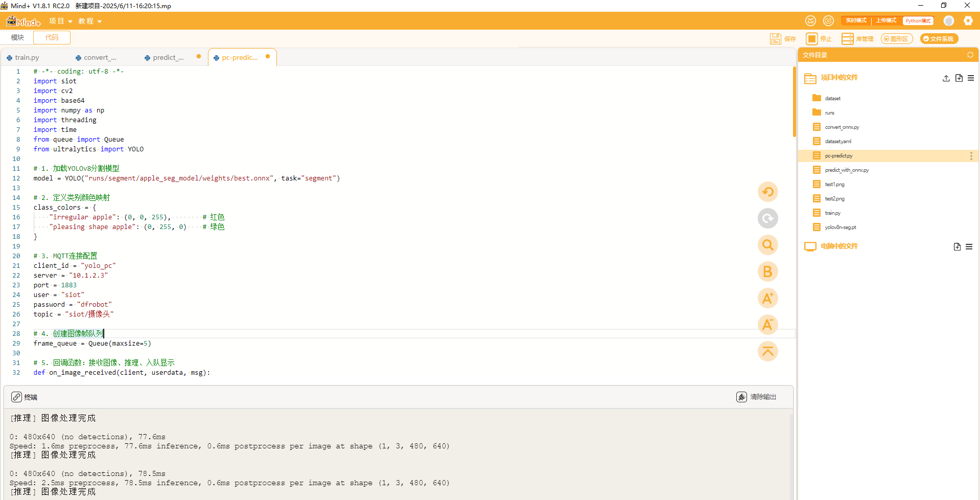Viewport: 980px width, 500px height.
Task: Refresh the file directory (文件目录) panel
Action: [970, 55]
